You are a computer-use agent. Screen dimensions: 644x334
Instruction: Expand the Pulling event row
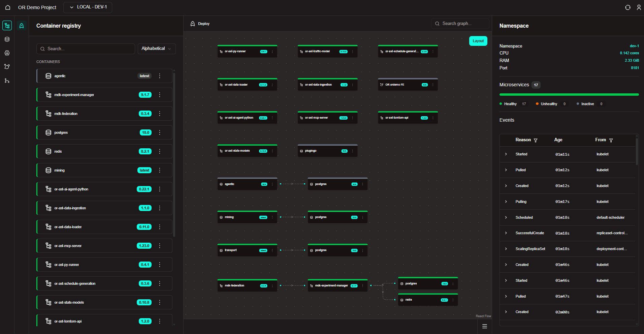click(x=506, y=202)
